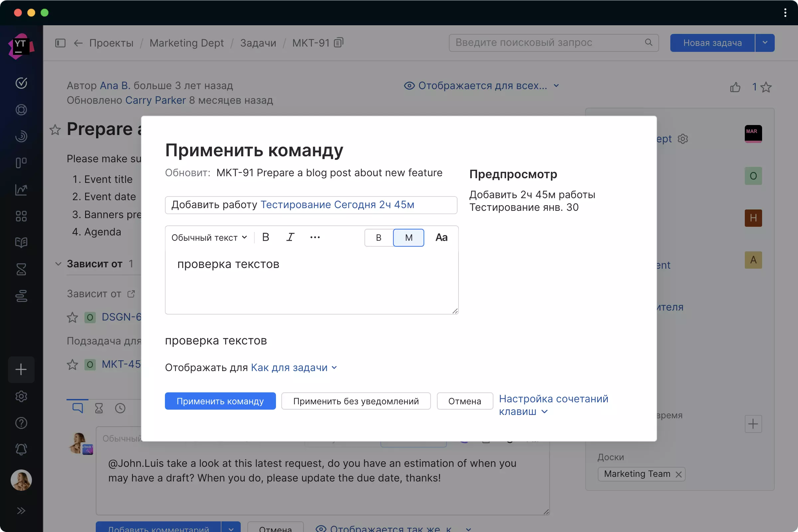Collapse the Зависит от section
This screenshot has width=798, height=532.
coord(58,264)
